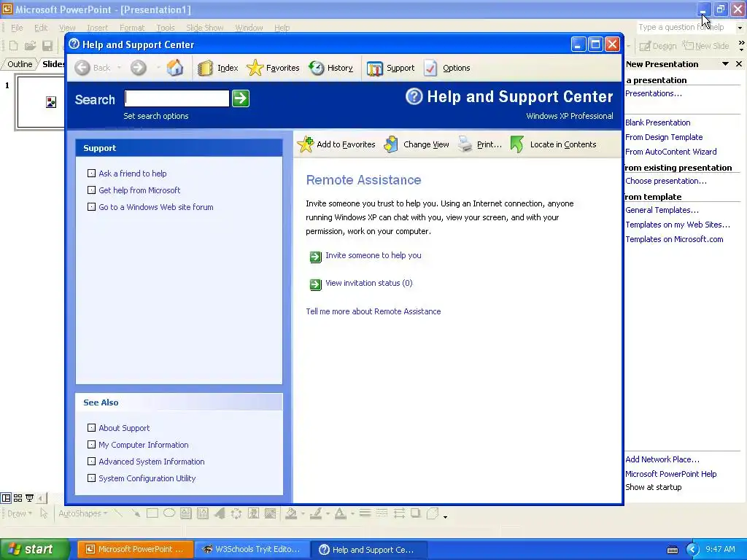Select Rectangle tool on drawing toolbar
Screen dimensions: 747x560
click(152, 513)
